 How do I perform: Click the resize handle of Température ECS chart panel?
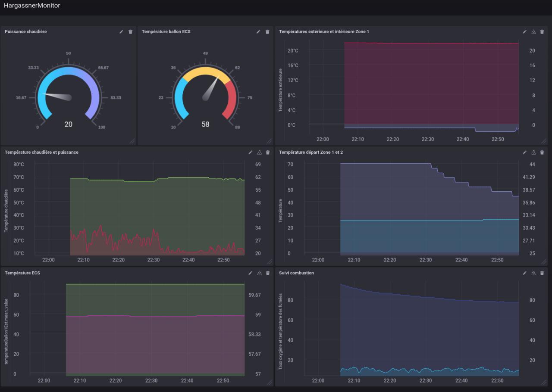[x=270, y=382]
